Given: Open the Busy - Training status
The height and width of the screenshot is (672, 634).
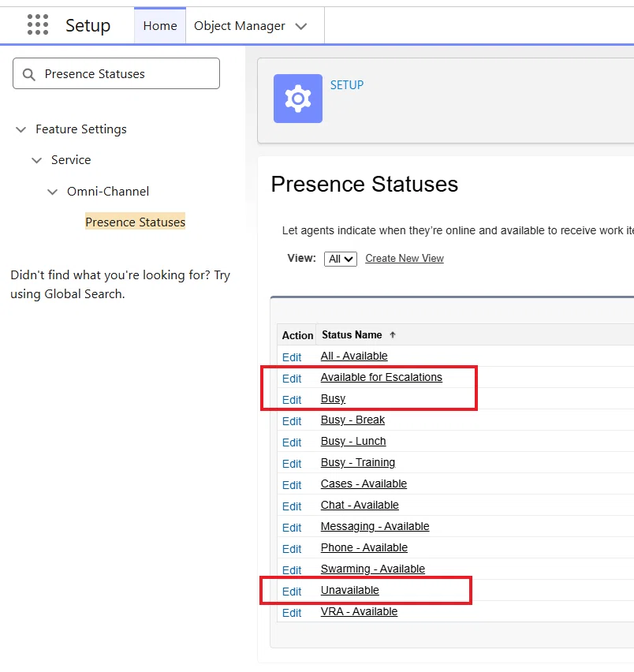Looking at the screenshot, I should [x=358, y=463].
